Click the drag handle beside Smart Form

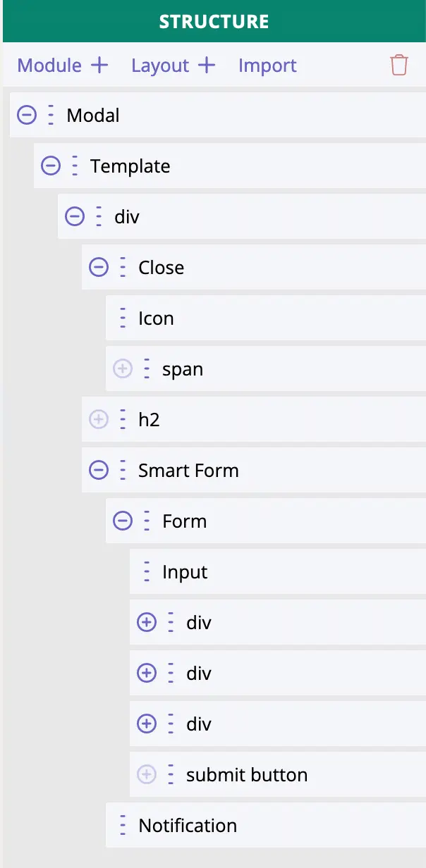[123, 470]
